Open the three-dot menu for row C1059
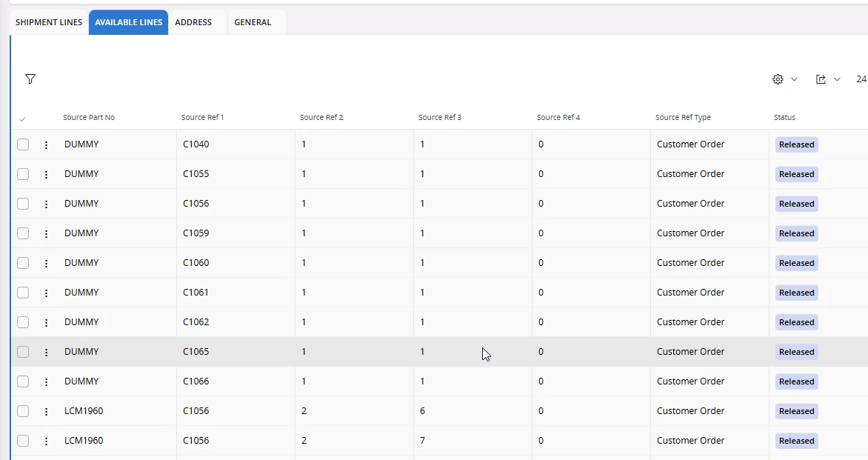The height and width of the screenshot is (460, 868). coord(46,233)
